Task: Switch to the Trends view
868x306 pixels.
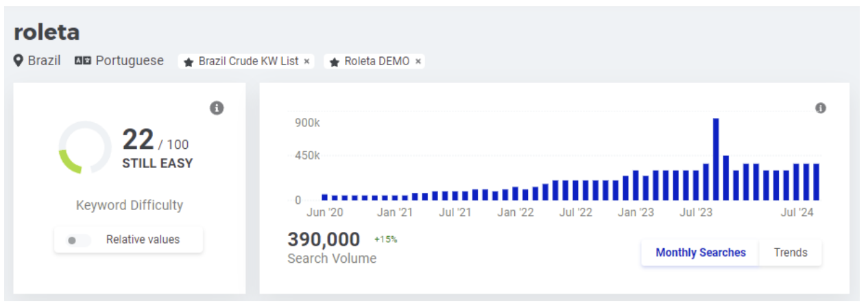Action: click(x=791, y=252)
